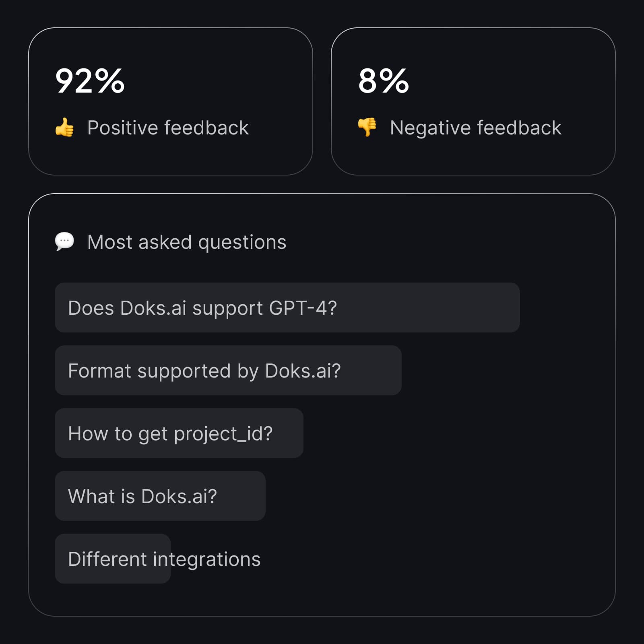The height and width of the screenshot is (644, 644).
Task: Click the Negative feedback card
Action: [x=473, y=101]
